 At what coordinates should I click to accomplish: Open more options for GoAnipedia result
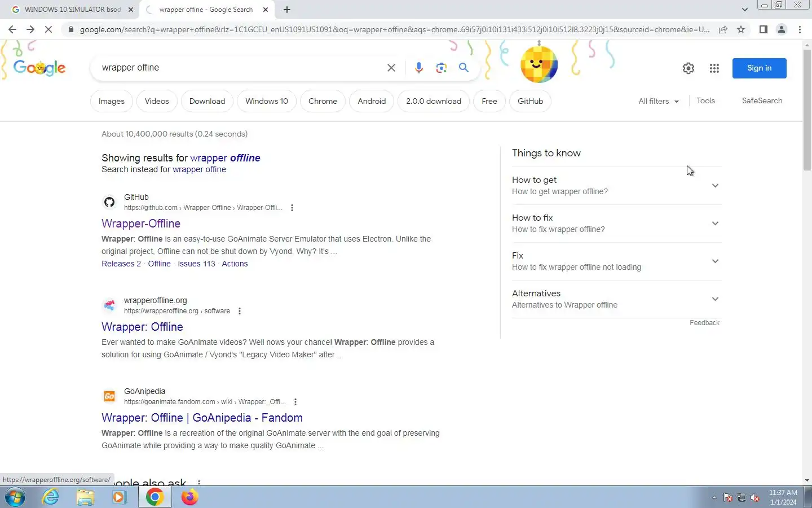coord(295,402)
